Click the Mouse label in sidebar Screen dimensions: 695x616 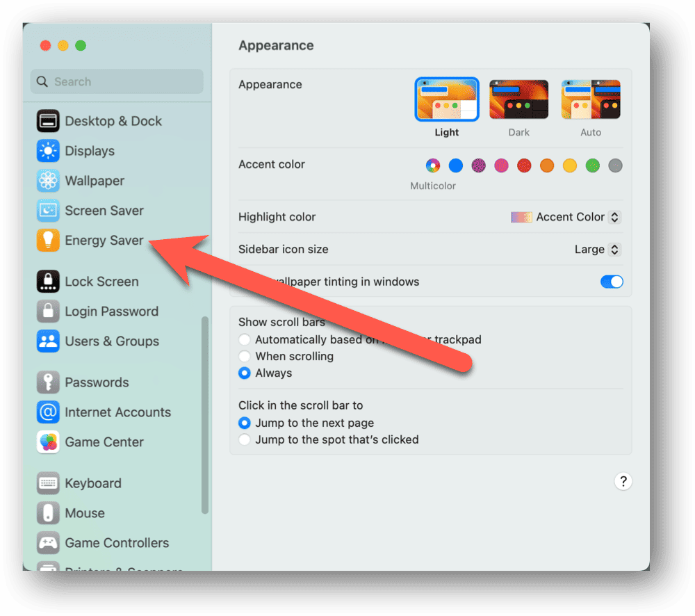click(85, 513)
